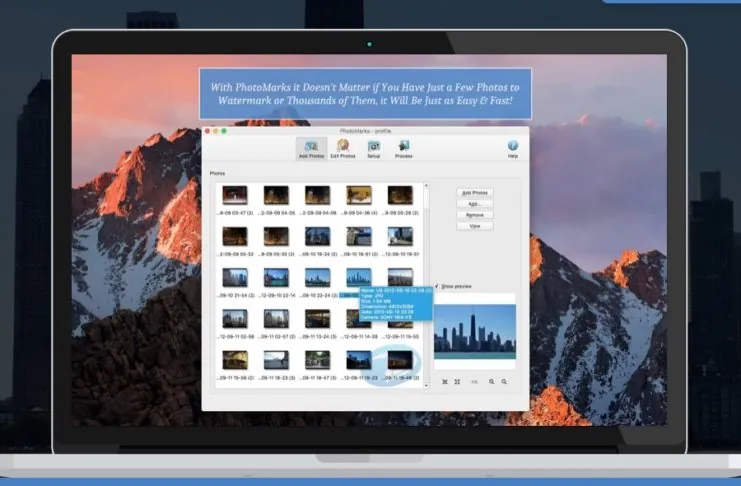Click the Remove button
The width and height of the screenshot is (741, 486).
(475, 214)
